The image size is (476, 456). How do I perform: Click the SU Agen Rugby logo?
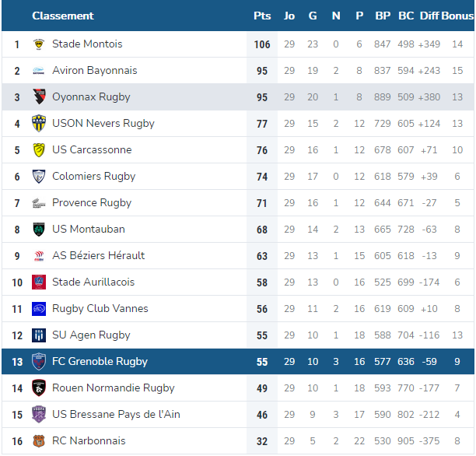[39, 335]
